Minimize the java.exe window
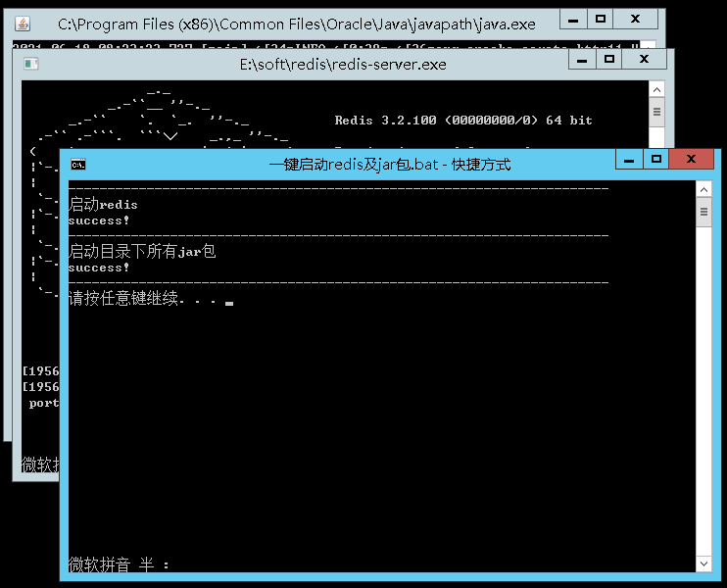 [x=573, y=20]
